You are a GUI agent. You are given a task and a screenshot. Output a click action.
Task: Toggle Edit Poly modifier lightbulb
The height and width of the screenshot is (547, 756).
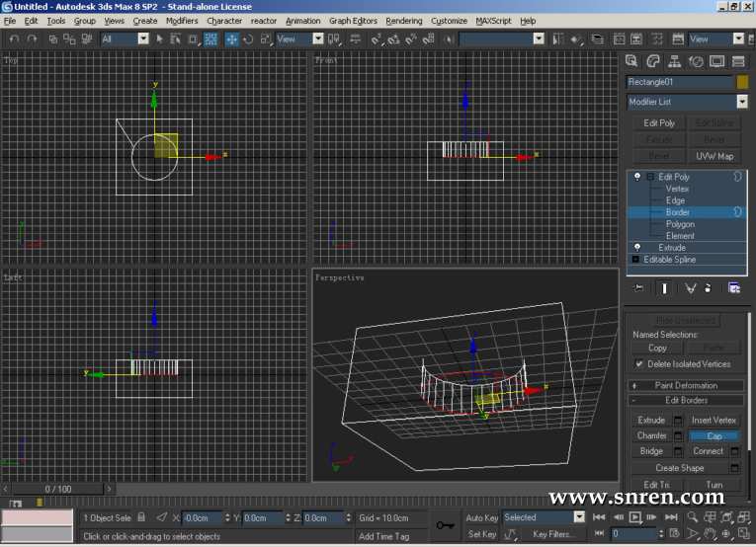pyautogui.click(x=636, y=177)
